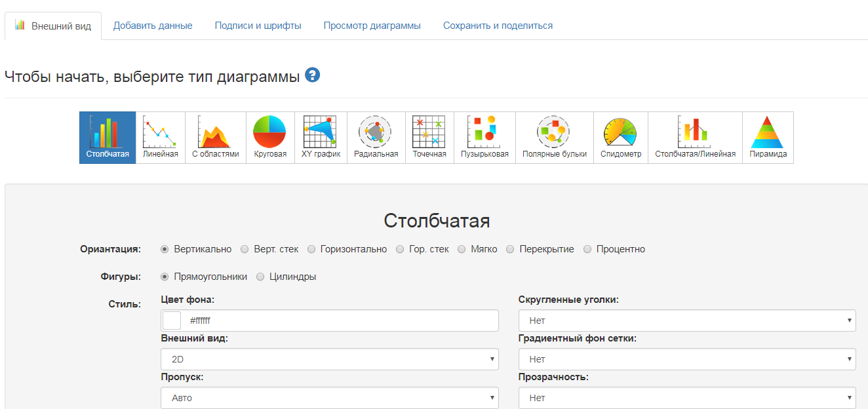Choose the Процентно orientation option
Image resolution: width=868 pixels, height=409 pixels.
(x=587, y=249)
